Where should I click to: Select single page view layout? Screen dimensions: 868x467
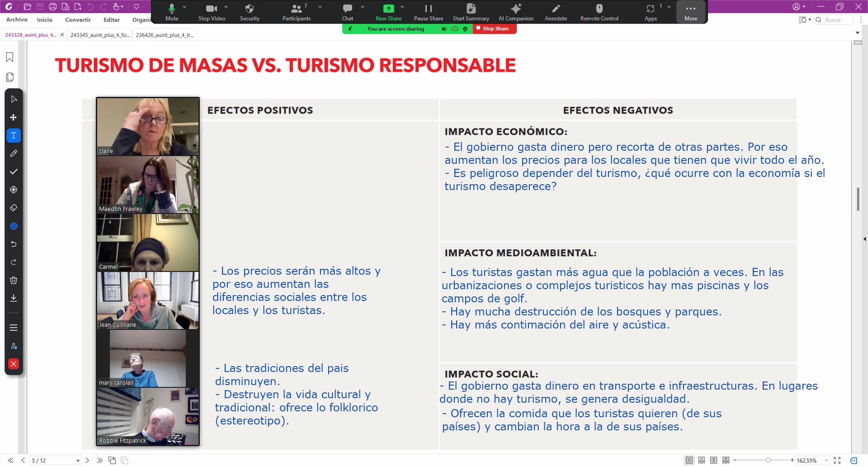point(689,460)
